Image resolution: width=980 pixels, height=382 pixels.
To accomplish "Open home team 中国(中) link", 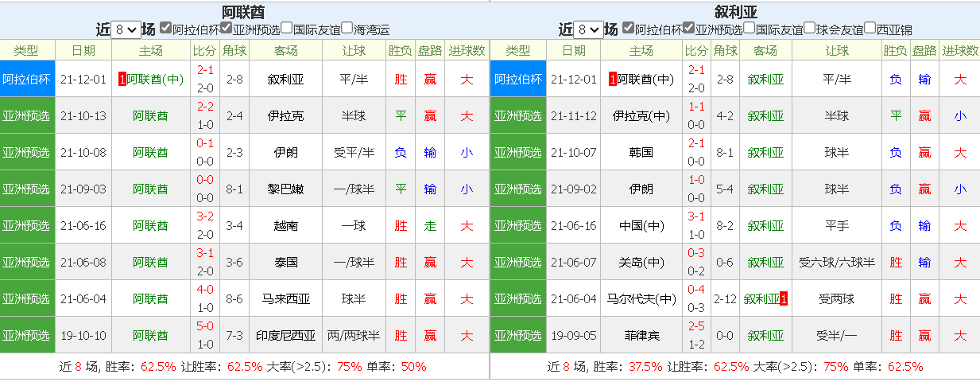I will point(641,226).
